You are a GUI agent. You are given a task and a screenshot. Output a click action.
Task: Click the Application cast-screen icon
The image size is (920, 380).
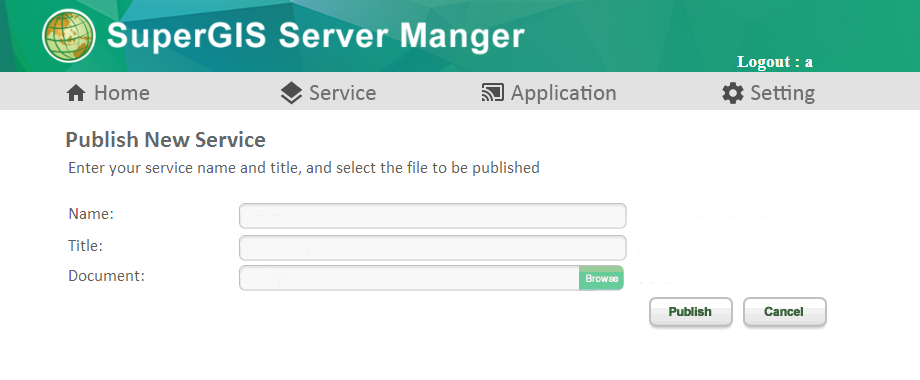(492, 93)
